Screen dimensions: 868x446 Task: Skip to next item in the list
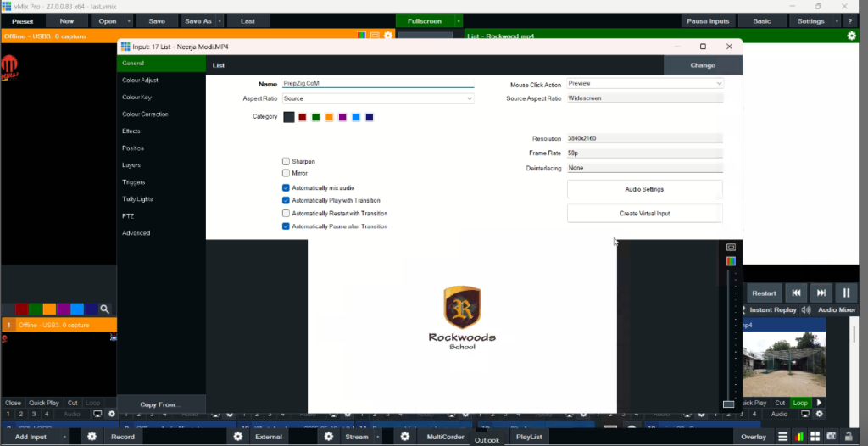click(x=821, y=293)
